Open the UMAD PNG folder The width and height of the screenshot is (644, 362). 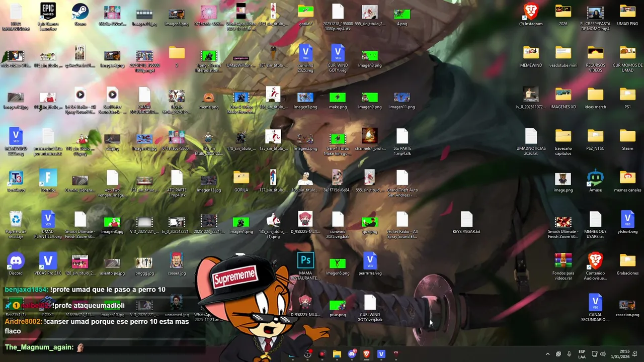(x=627, y=15)
